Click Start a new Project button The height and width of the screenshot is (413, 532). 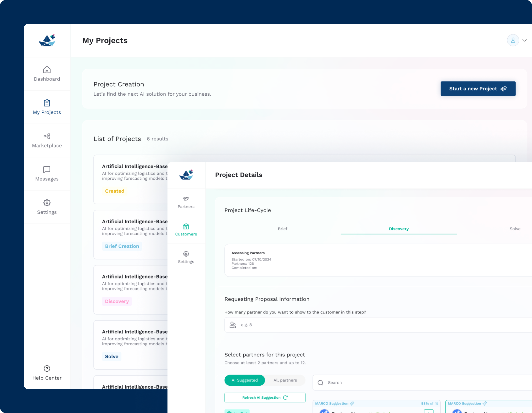pyautogui.click(x=478, y=89)
